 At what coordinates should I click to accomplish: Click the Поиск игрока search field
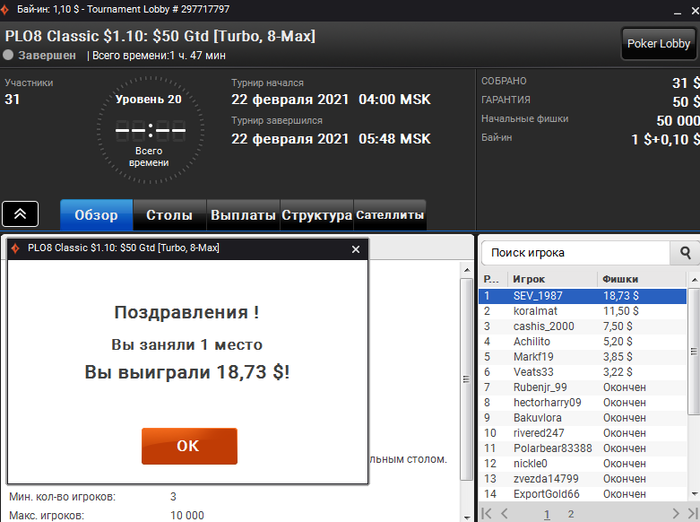click(x=576, y=253)
